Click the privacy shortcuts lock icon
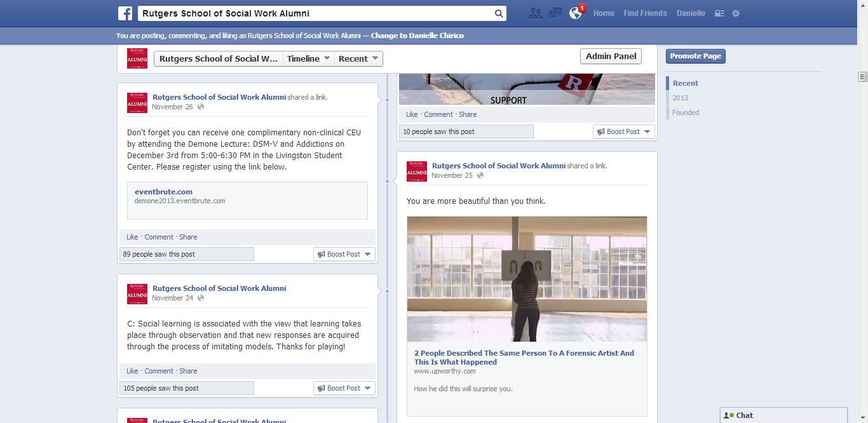This screenshot has height=423, width=868. coord(719,13)
